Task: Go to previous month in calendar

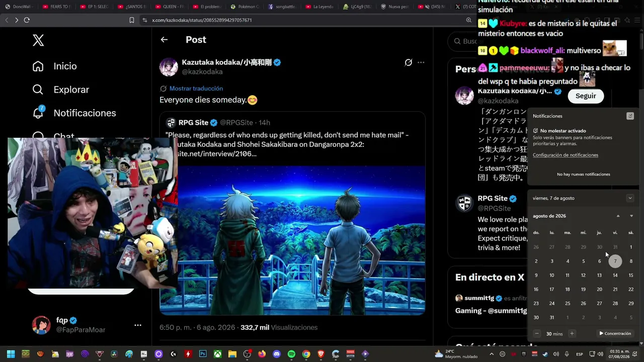Action: pos(618,216)
